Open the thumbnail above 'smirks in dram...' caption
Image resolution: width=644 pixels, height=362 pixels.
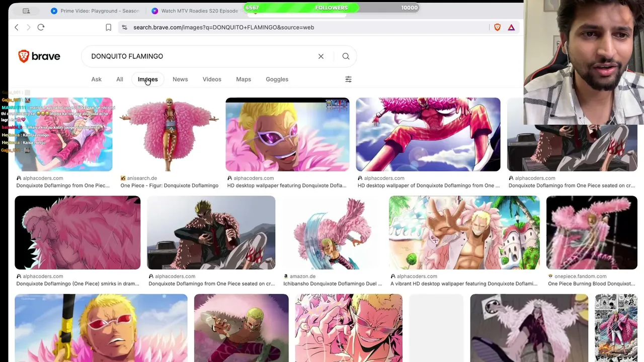tap(77, 232)
